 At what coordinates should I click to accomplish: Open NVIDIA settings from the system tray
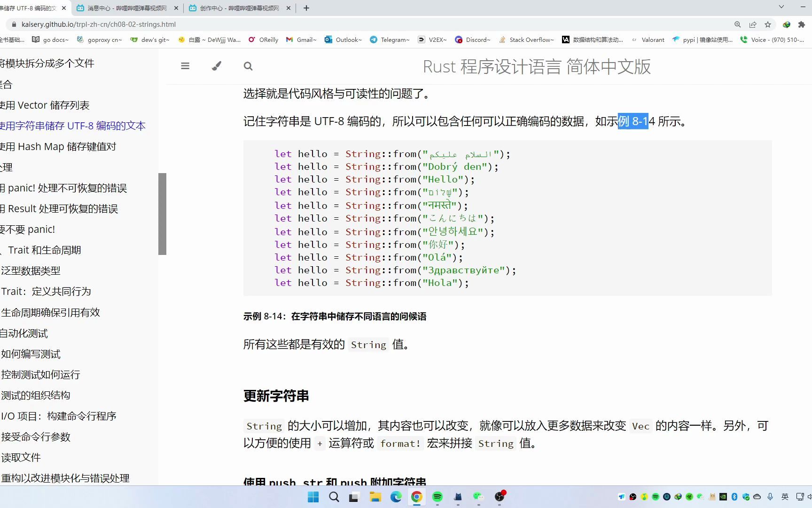(x=723, y=497)
